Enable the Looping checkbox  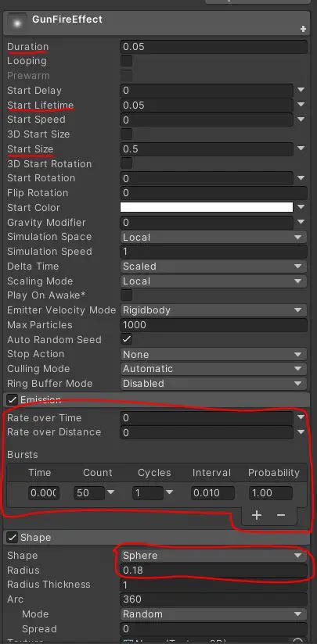126,61
